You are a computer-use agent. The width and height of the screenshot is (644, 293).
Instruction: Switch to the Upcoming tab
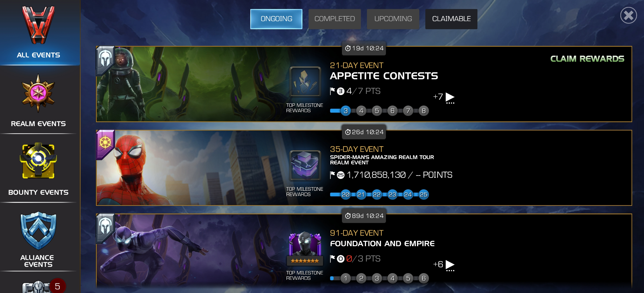[x=393, y=19]
